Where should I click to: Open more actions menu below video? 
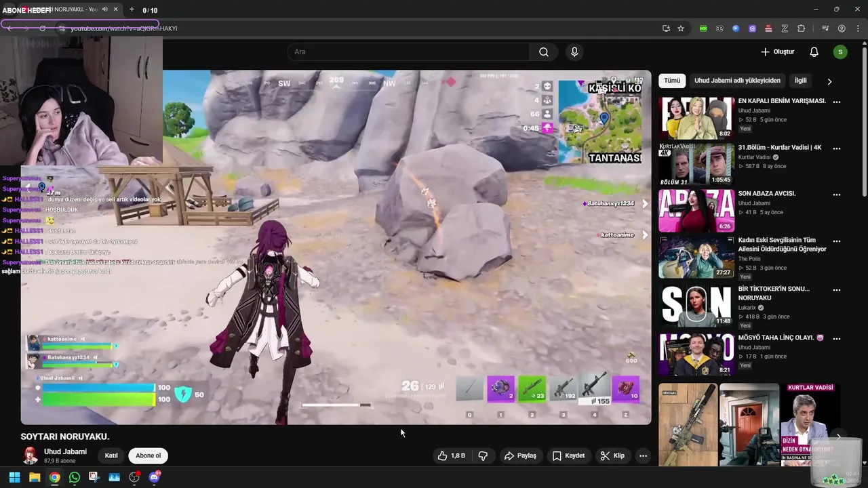pyautogui.click(x=643, y=455)
